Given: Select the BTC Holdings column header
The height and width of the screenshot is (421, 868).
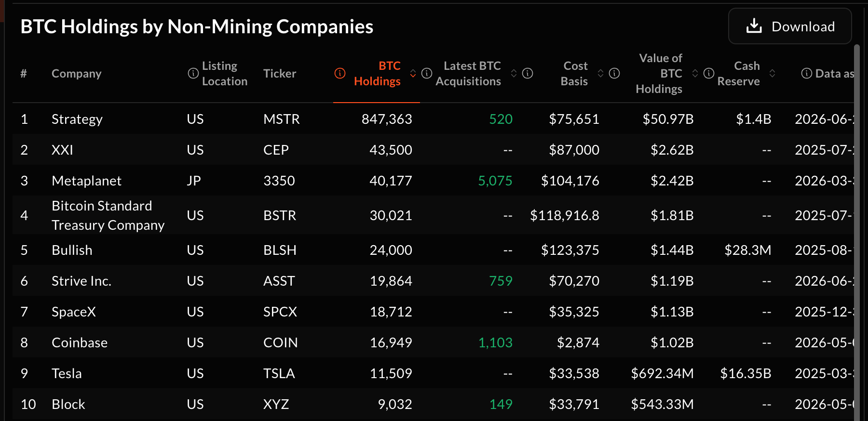Looking at the screenshot, I should coord(377,73).
